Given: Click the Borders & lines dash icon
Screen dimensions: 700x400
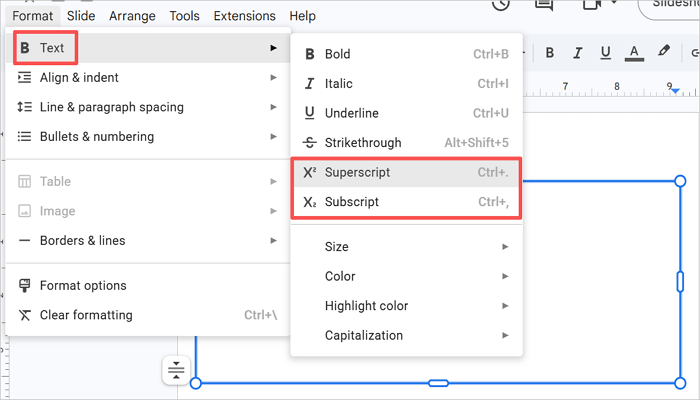Looking at the screenshot, I should click(x=25, y=241).
